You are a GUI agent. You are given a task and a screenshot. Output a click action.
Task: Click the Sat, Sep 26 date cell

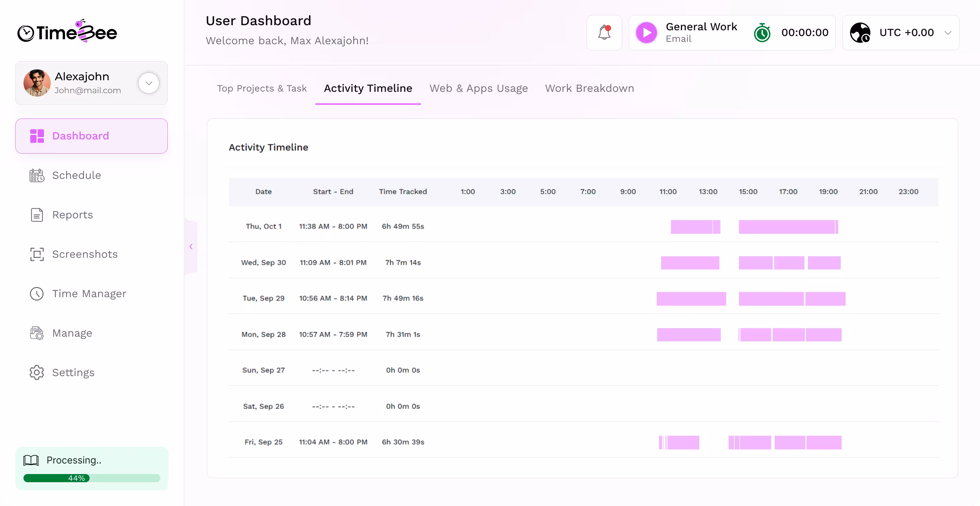tap(263, 406)
